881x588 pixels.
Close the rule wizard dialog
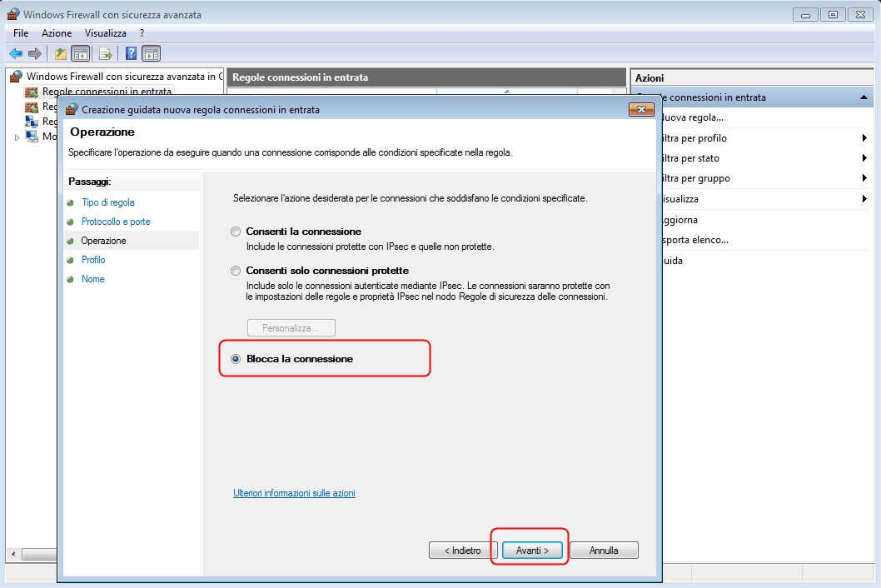click(x=641, y=109)
